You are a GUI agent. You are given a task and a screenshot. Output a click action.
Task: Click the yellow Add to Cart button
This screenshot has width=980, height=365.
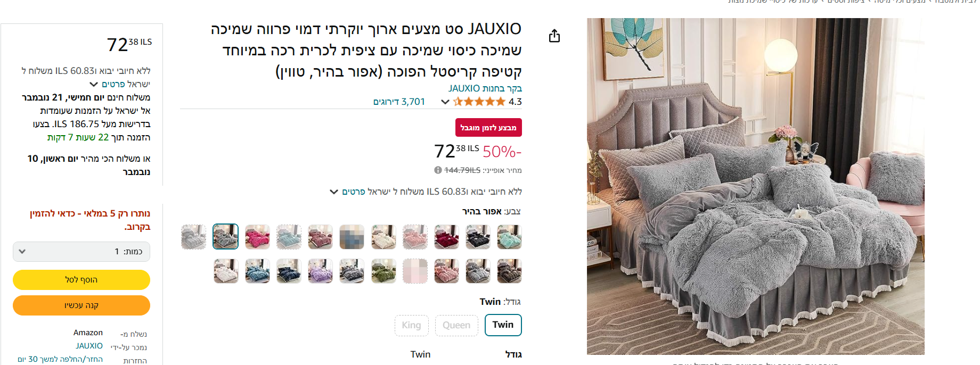[x=81, y=280]
